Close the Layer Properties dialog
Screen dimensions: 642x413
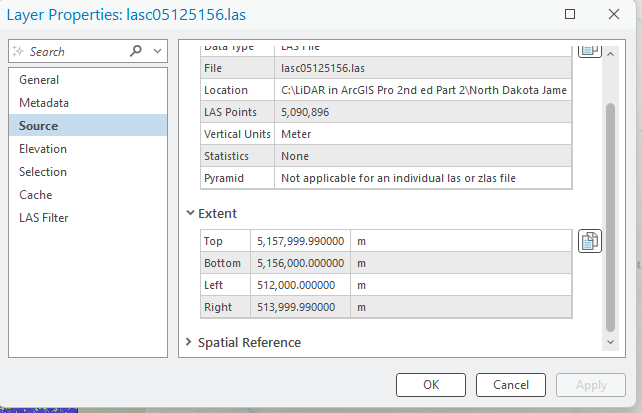(x=614, y=14)
